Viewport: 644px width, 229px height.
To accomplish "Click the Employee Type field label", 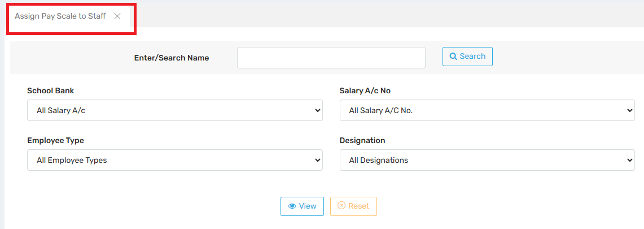I will (x=55, y=140).
